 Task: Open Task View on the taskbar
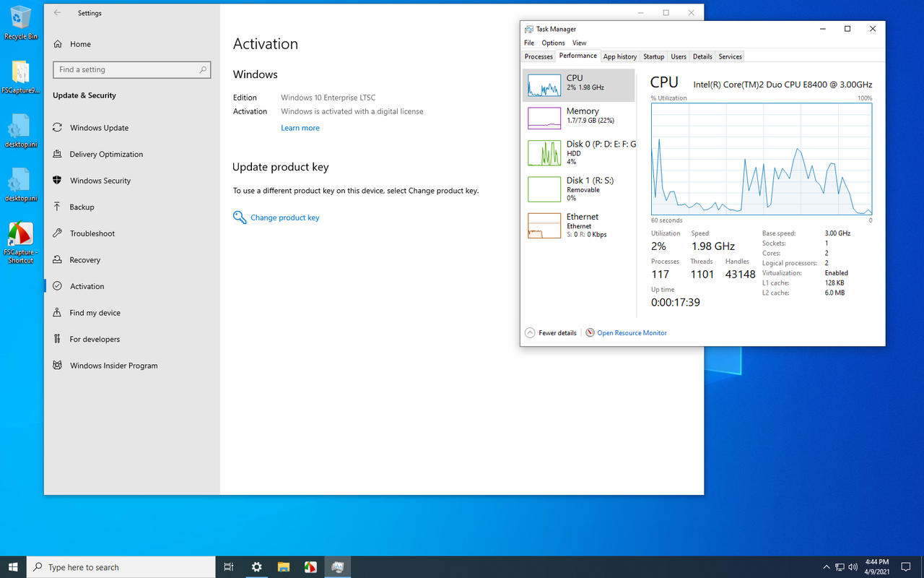click(x=229, y=567)
